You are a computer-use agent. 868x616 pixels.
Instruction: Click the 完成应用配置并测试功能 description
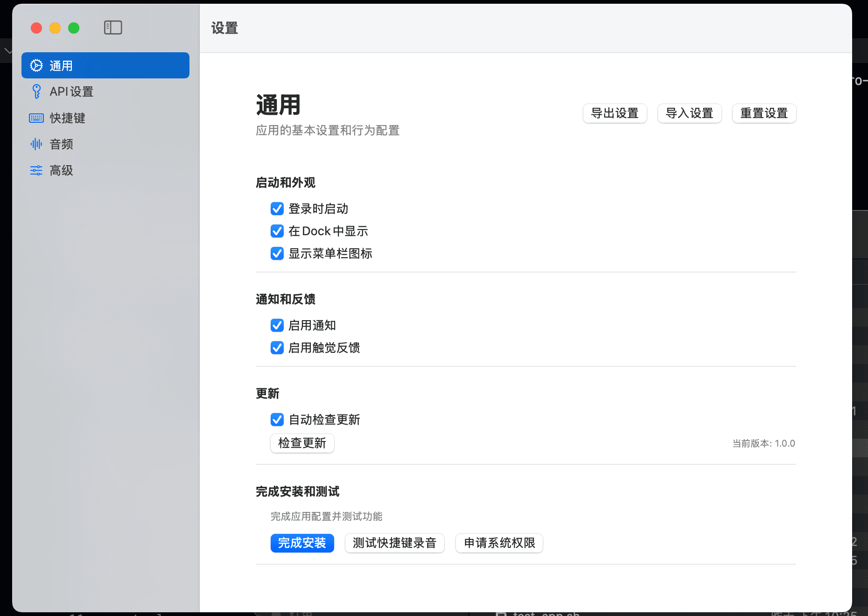point(326,516)
